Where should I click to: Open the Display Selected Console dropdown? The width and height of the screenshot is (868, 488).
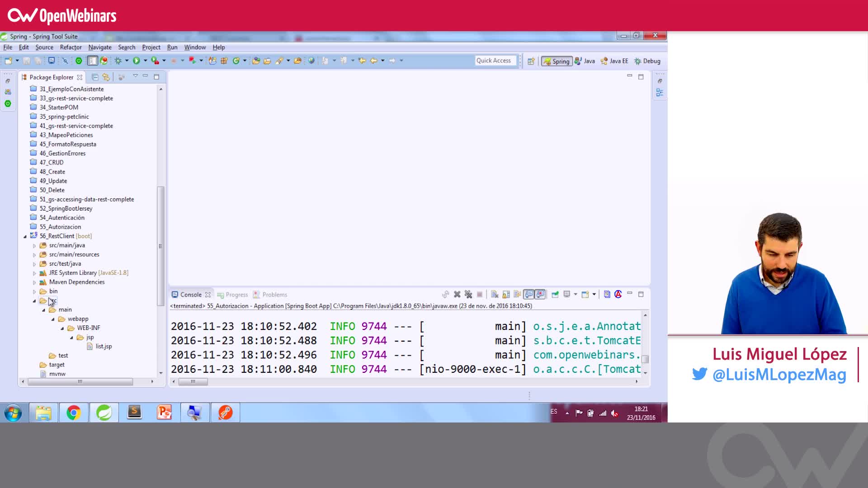[x=574, y=294]
